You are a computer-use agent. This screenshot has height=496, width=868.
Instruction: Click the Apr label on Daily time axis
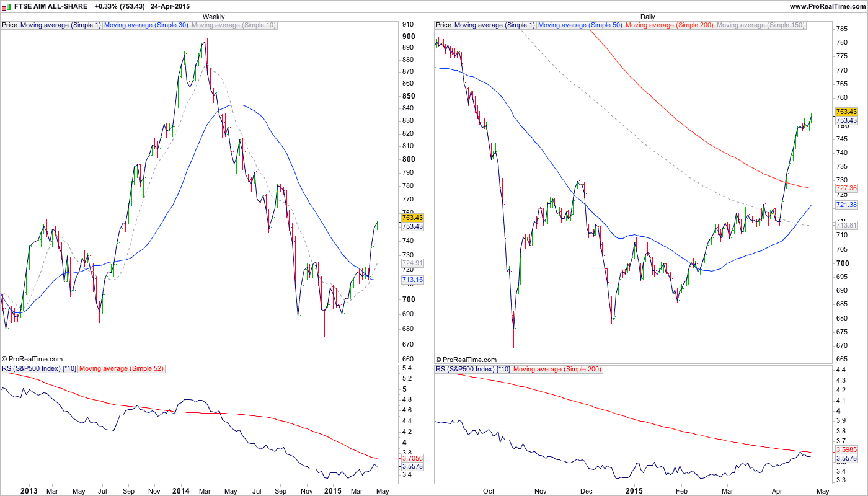776,491
